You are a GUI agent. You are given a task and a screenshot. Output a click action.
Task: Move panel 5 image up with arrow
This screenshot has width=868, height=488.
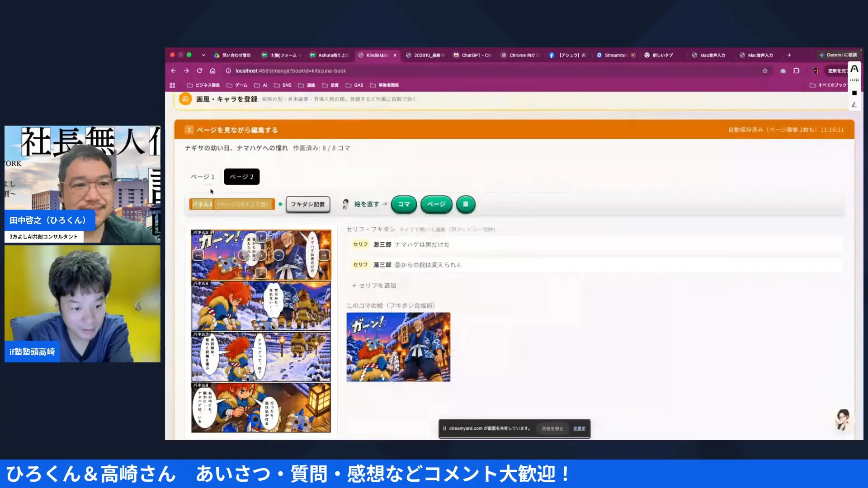pos(261,236)
